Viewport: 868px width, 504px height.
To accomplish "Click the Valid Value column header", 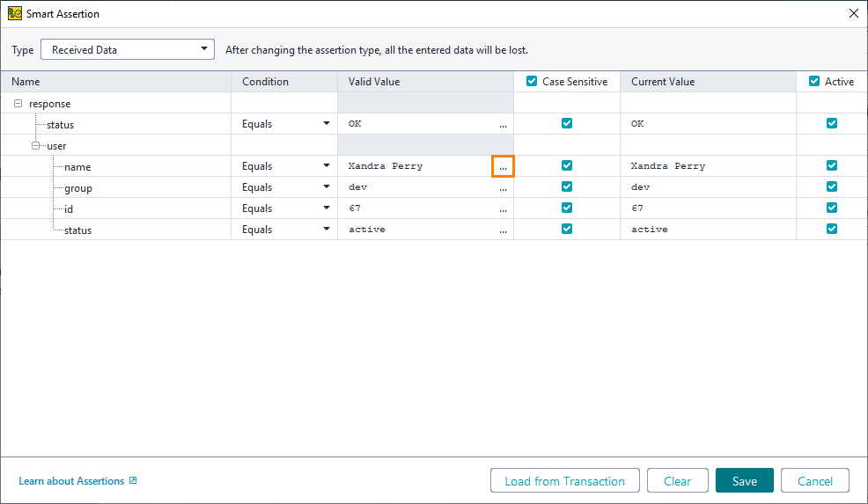I will point(426,81).
